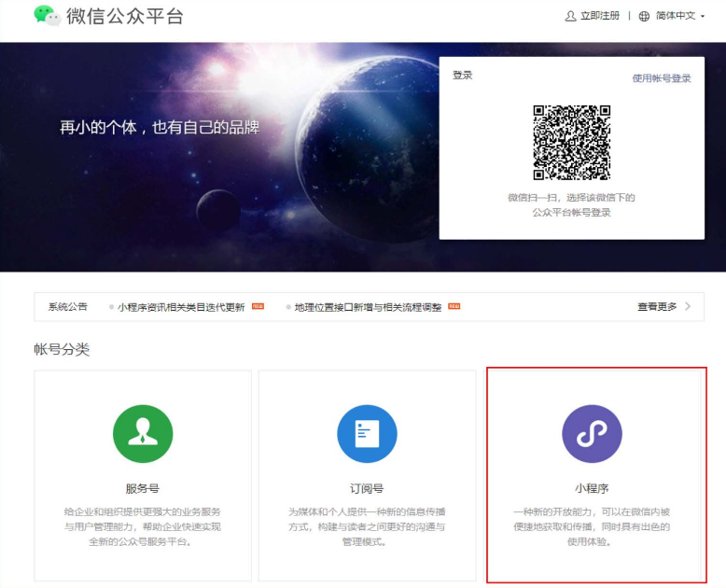Click the green 服务号 icon
Screen dimensions: 726x588
coord(143,435)
